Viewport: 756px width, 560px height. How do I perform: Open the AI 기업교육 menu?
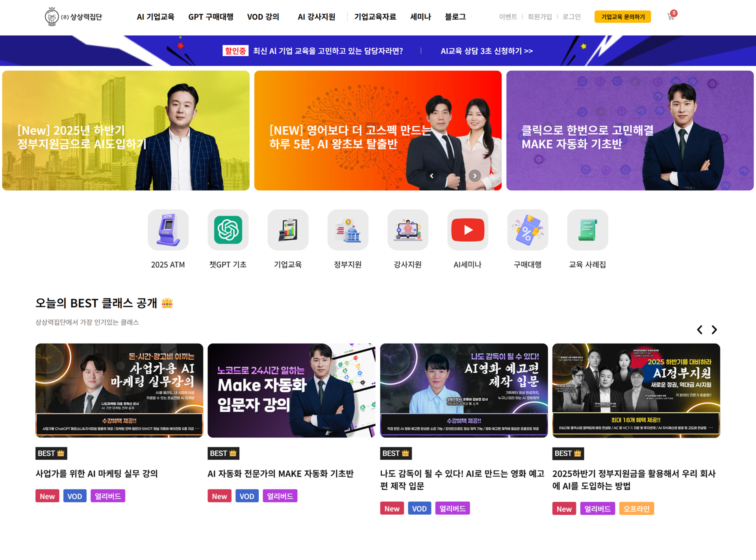[x=155, y=17]
